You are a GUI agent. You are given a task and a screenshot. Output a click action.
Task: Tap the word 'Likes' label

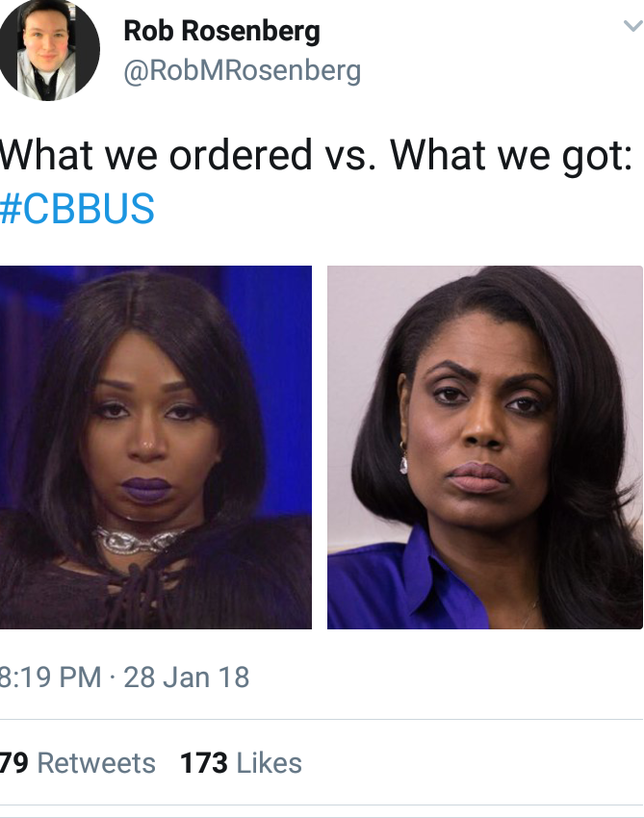[269, 763]
